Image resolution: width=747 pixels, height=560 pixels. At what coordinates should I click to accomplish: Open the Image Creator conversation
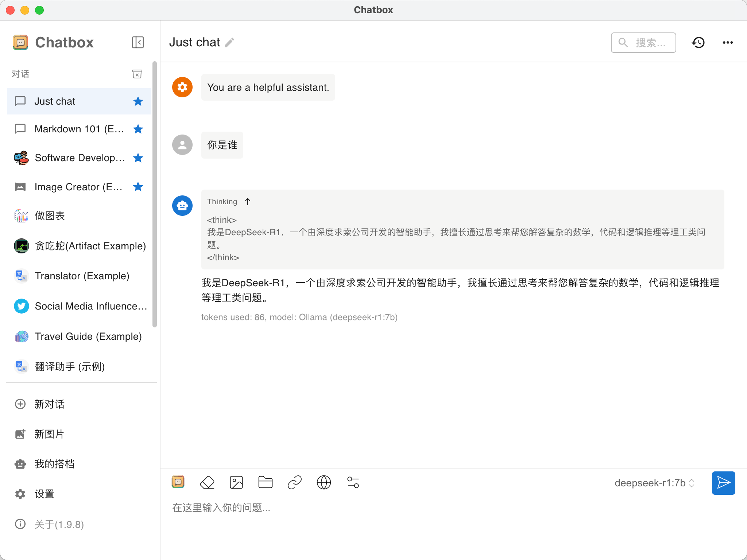(79, 187)
